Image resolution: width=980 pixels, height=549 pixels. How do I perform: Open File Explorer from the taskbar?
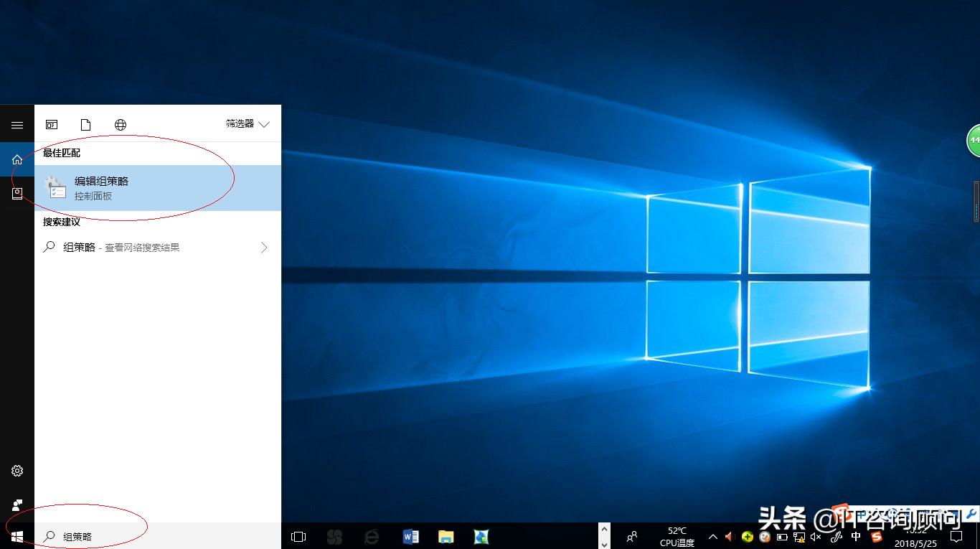[446, 536]
